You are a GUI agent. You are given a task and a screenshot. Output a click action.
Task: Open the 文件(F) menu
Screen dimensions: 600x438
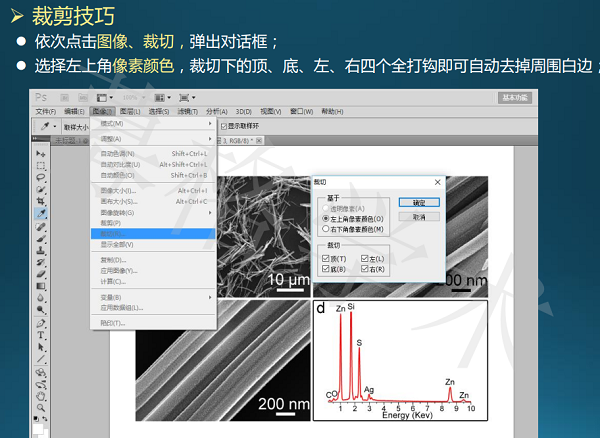(x=46, y=111)
